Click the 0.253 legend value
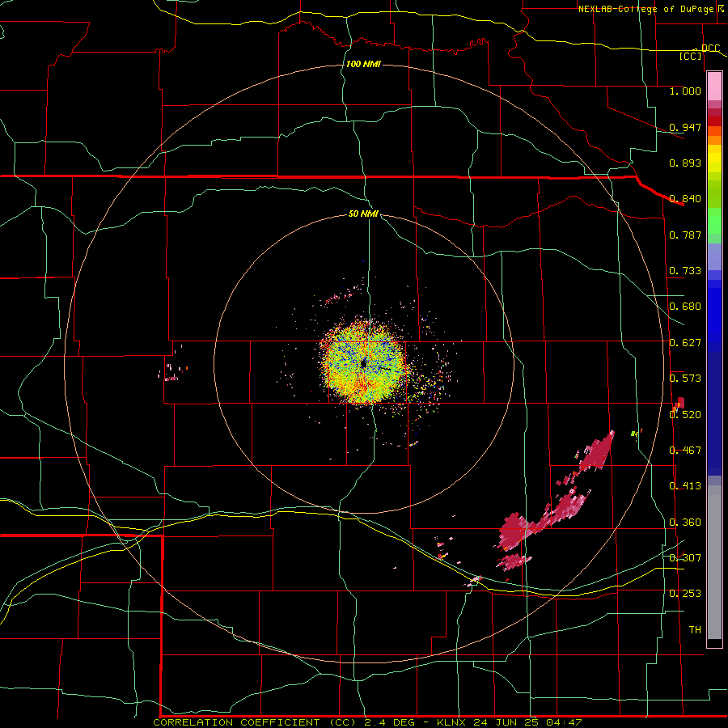Viewport: 728px width, 728px height. [685, 594]
